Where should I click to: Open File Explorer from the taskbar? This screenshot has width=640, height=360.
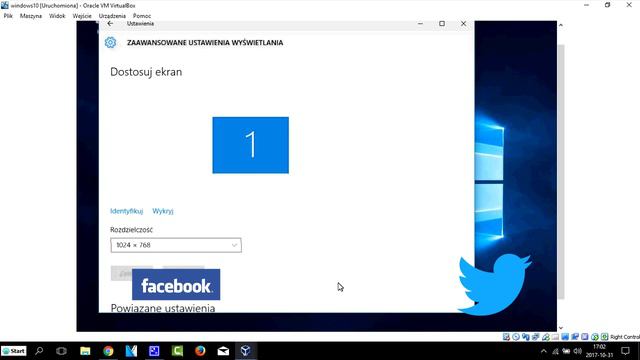85,351
